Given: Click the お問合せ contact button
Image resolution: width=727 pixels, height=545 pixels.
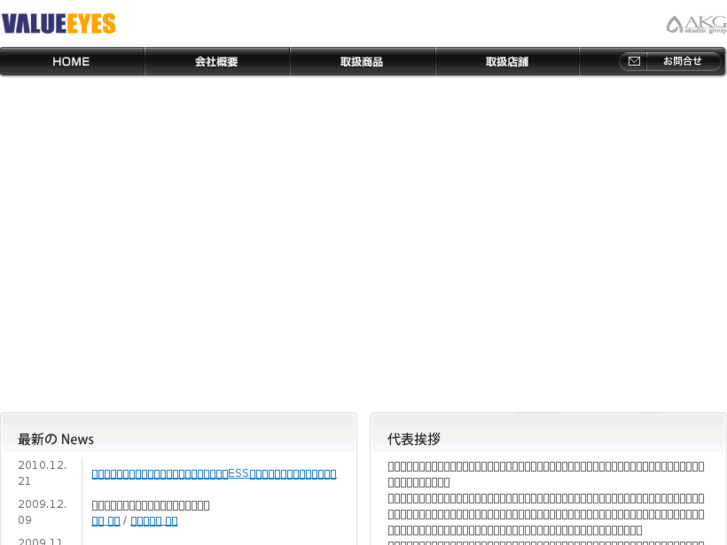Looking at the screenshot, I should (x=670, y=61).
